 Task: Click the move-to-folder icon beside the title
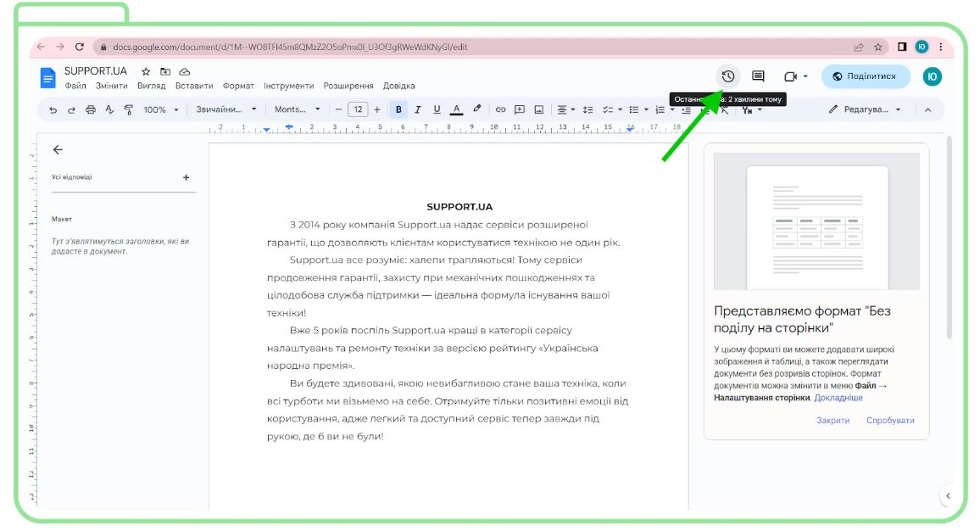[165, 72]
